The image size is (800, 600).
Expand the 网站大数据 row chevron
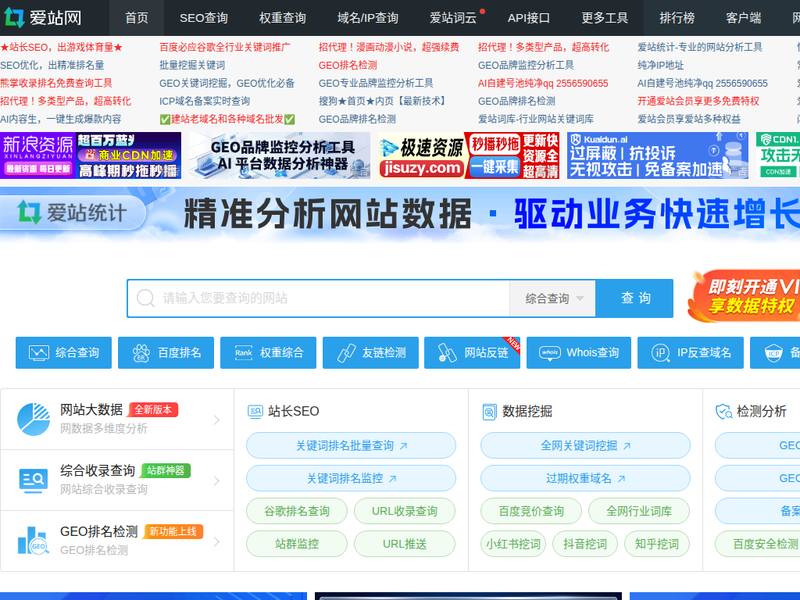[216, 419]
